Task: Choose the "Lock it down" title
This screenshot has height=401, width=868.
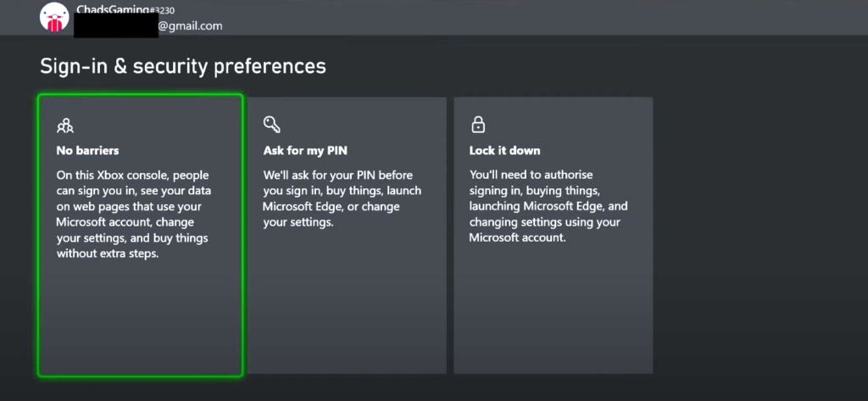Action: click(x=504, y=150)
